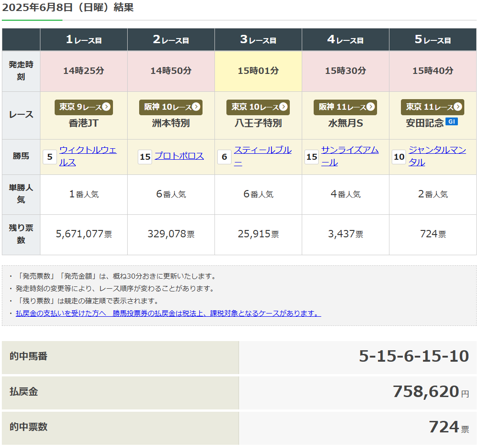Click the 残り票数 row header
The height and width of the screenshot is (448, 479).
click(x=21, y=234)
